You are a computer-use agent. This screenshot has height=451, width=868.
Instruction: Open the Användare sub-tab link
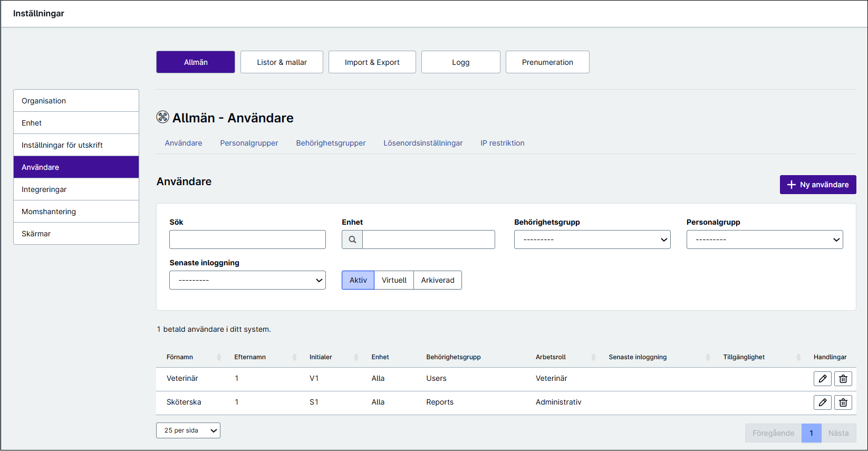click(x=184, y=143)
